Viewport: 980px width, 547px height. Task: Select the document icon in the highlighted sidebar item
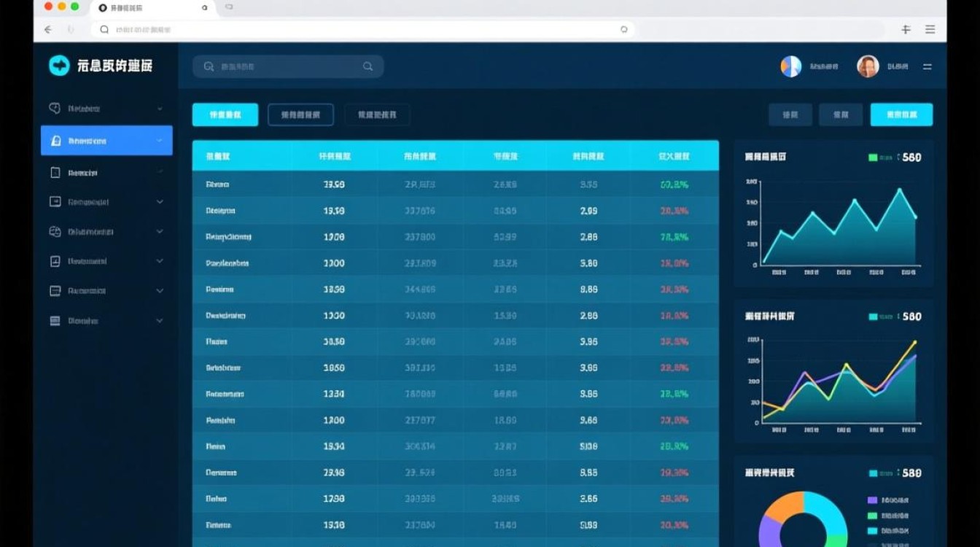click(x=55, y=141)
